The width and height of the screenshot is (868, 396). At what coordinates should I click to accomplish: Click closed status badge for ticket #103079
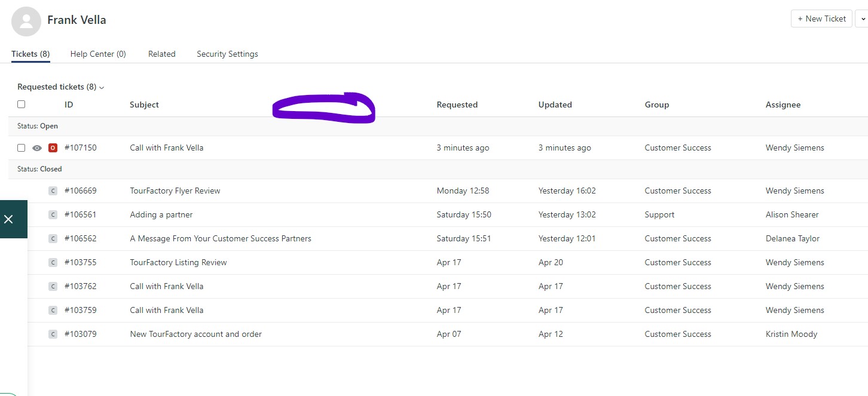pos(53,334)
